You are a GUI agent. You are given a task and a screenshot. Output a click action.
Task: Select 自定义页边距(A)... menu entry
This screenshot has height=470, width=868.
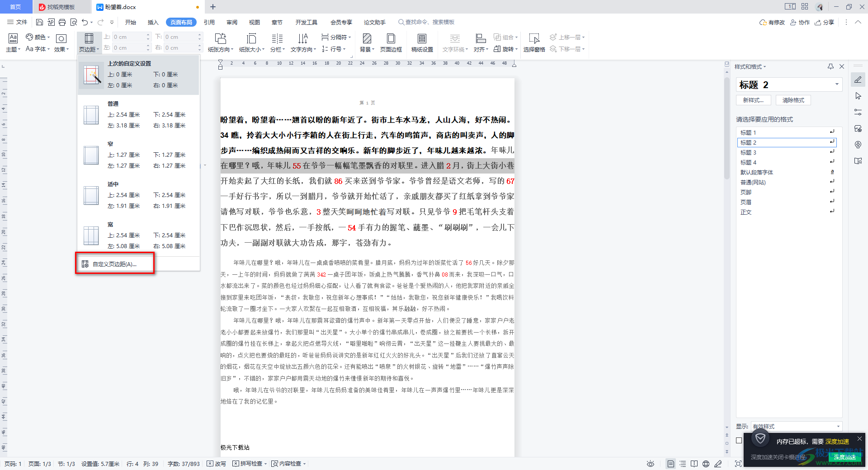tap(115, 264)
